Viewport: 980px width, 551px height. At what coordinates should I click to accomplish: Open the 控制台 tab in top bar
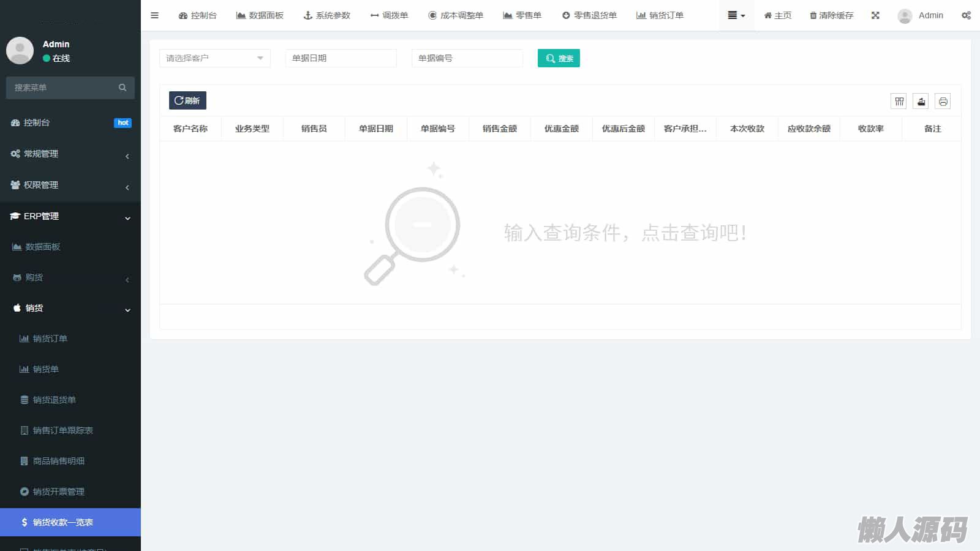197,15
